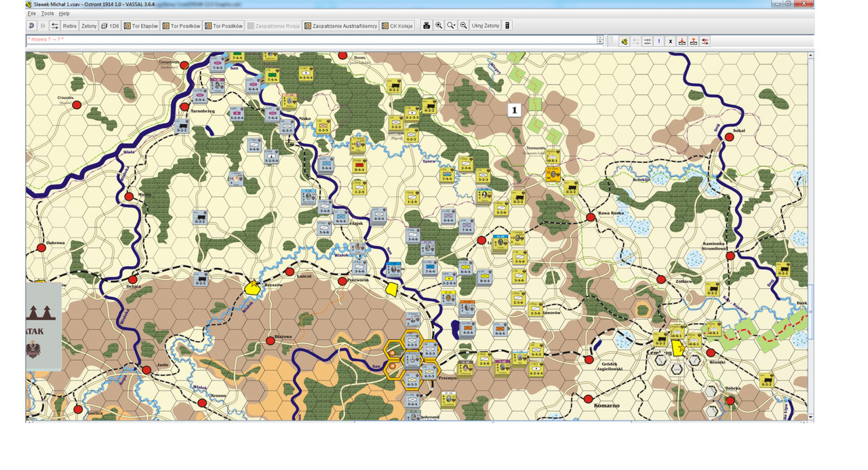The height and width of the screenshot is (470, 868).
Task: Open the Help menu
Action: (64, 14)
